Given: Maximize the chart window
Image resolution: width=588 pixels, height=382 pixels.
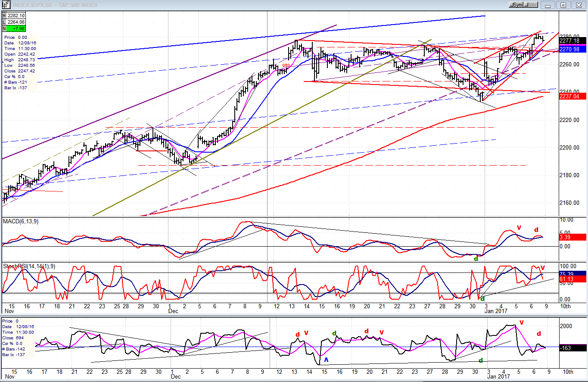Looking at the screenshot, I should (x=563, y=5).
